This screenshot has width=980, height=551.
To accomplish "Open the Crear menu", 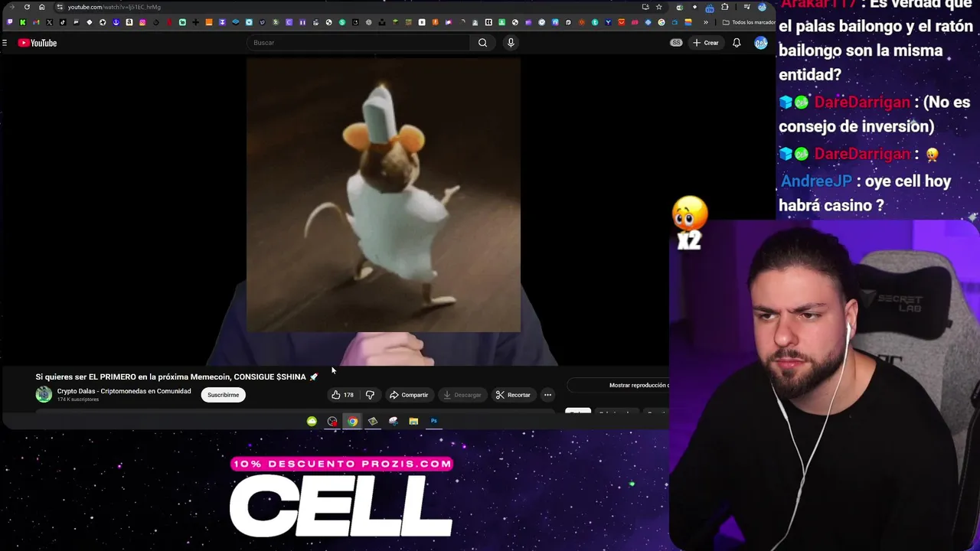I will [x=706, y=43].
